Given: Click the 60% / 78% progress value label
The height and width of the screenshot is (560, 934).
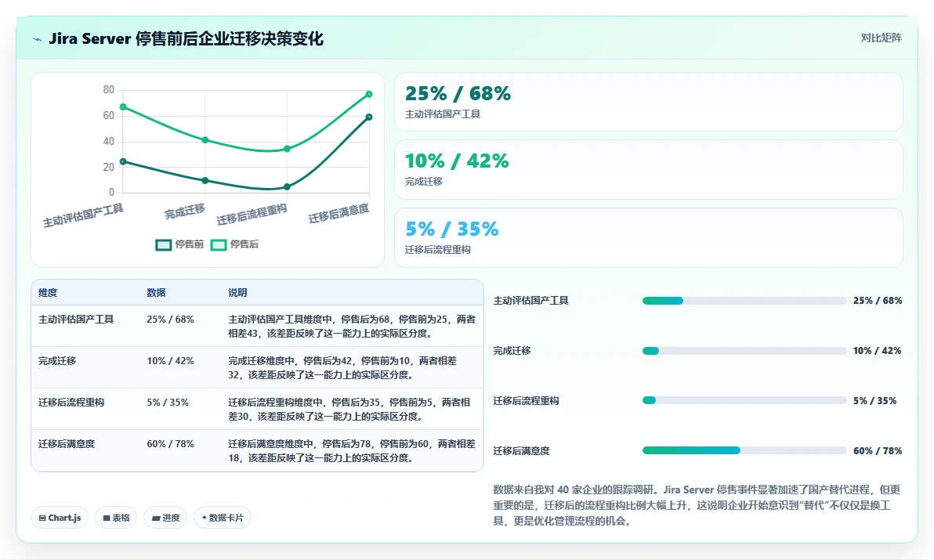Looking at the screenshot, I should 878,451.
